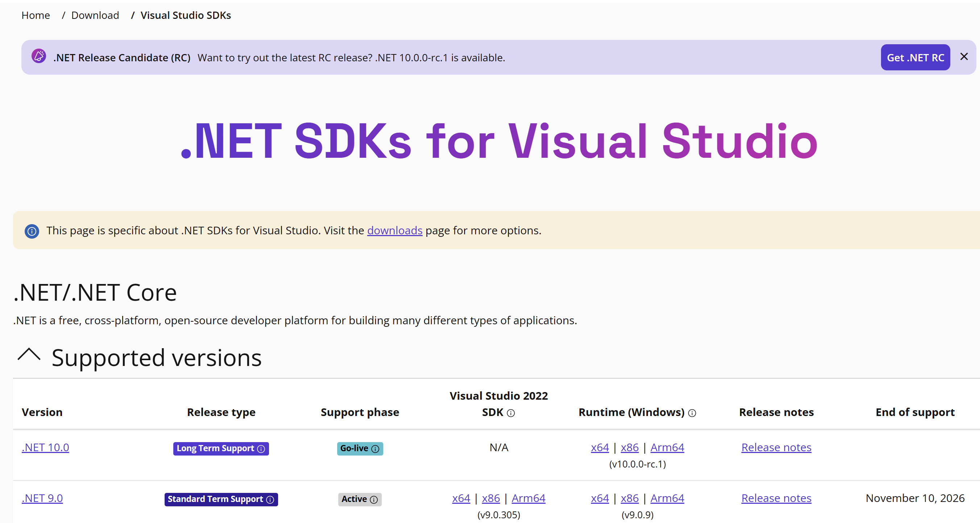The width and height of the screenshot is (980, 523).
Task: Click the Visual Studio SDKs breadcrumb
Action: tap(186, 15)
